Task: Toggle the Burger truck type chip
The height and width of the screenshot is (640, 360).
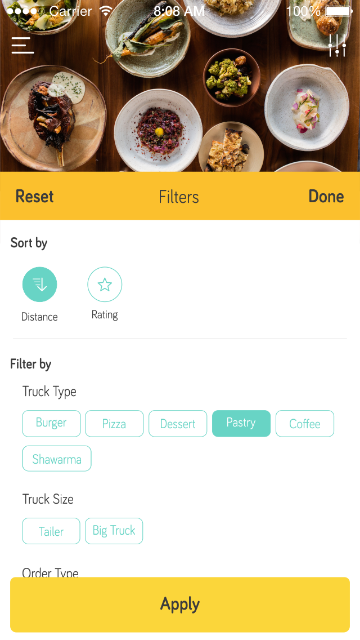Action: 51,423
